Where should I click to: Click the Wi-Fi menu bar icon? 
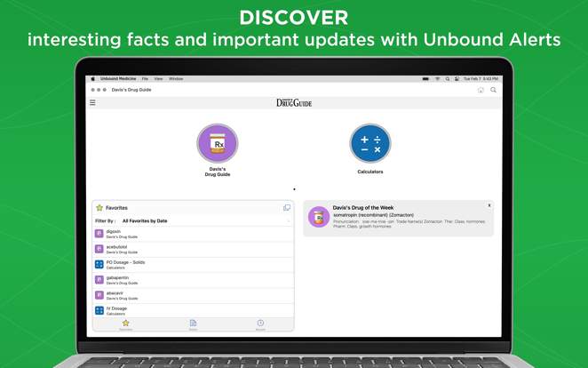tap(437, 79)
